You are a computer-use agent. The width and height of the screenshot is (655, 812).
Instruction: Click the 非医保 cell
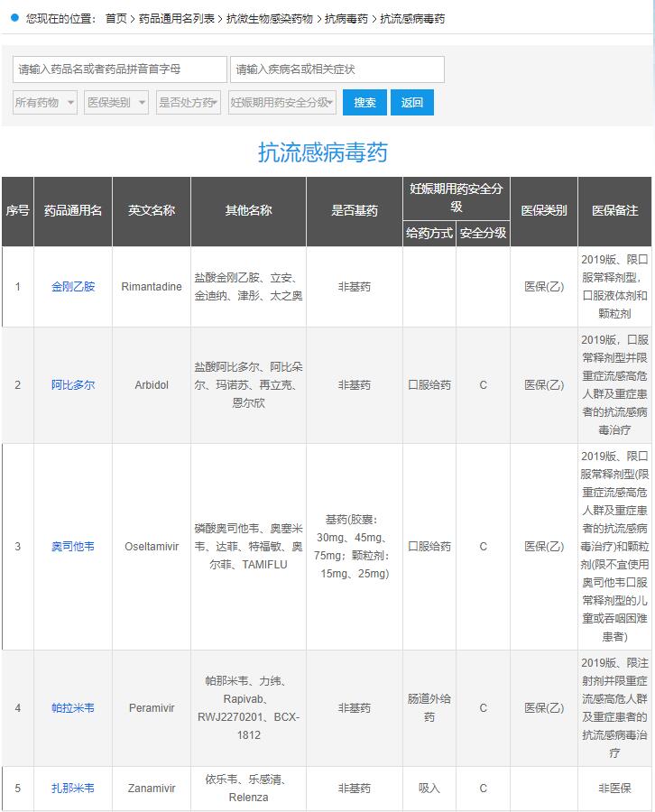(615, 789)
